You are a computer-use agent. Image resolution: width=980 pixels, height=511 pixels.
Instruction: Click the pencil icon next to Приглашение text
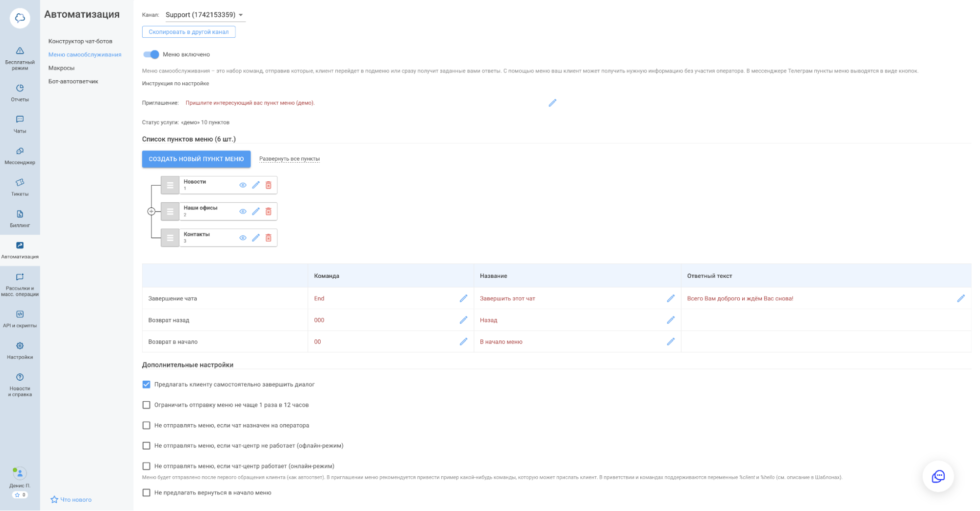coord(552,103)
